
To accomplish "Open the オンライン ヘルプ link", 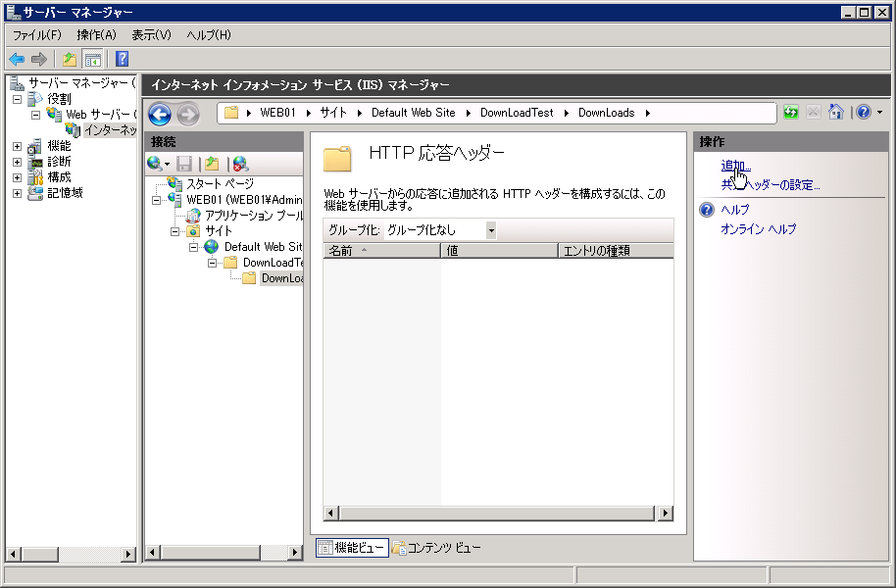I will pos(759,229).
